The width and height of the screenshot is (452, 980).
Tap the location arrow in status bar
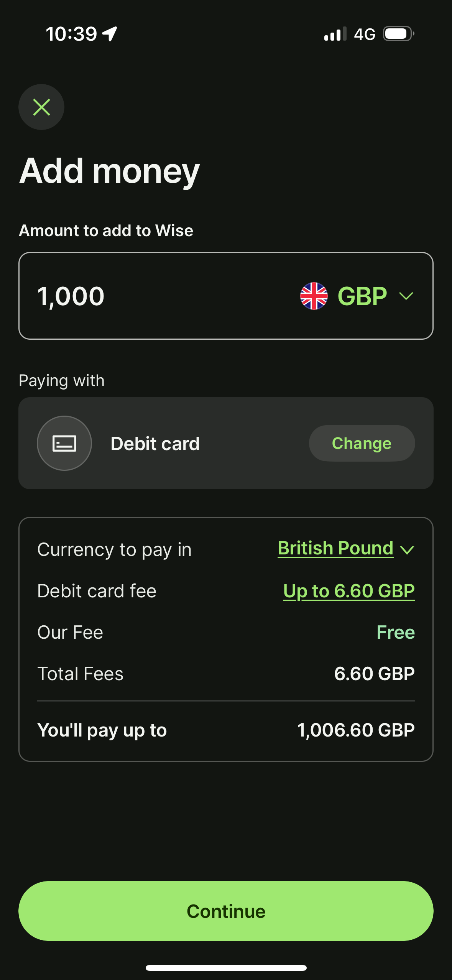[x=110, y=34]
